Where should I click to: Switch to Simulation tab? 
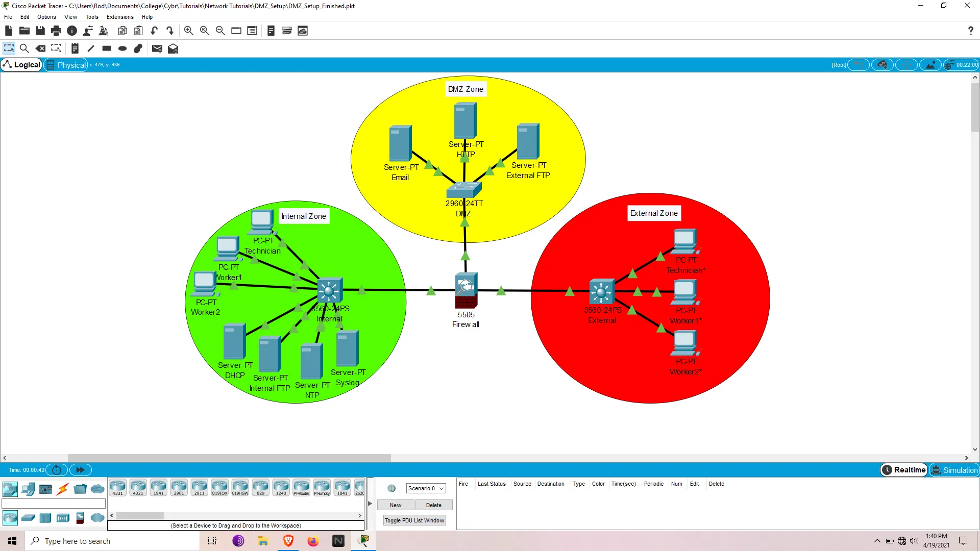[x=954, y=469]
